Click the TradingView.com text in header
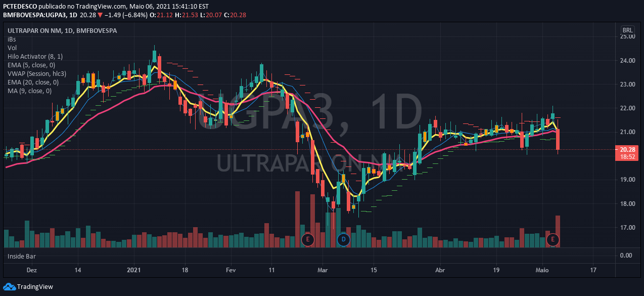644x296 pixels. [x=101, y=7]
